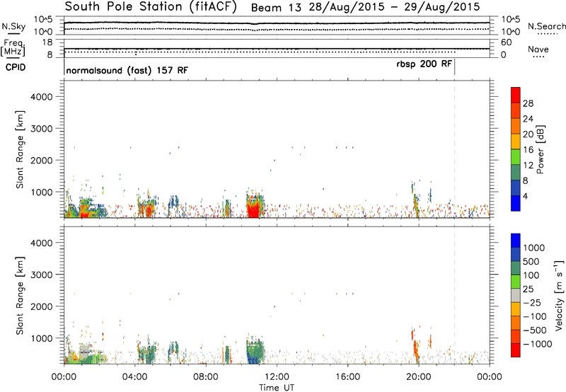This screenshot has width=566, height=392.
Task: Click the dashed vertical CPID-change line in power panel
Action: [454, 149]
